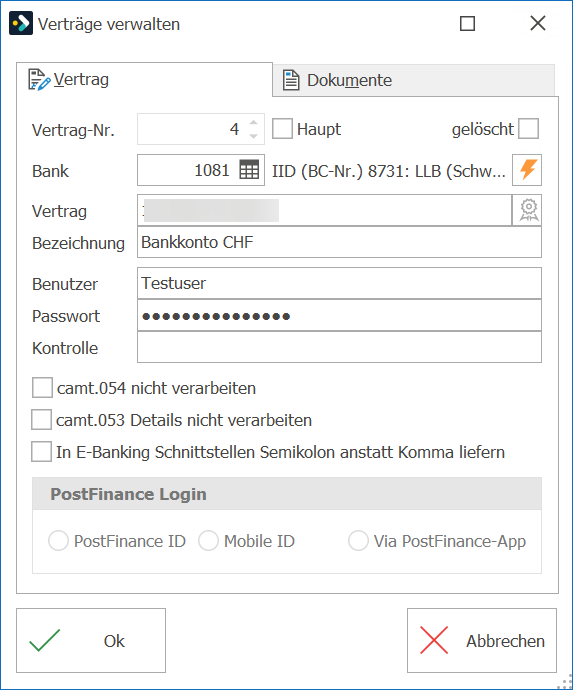Click the certificate gear icon next to Vertrag
Image resolution: width=574 pixels, height=690 pixels.
click(x=527, y=210)
